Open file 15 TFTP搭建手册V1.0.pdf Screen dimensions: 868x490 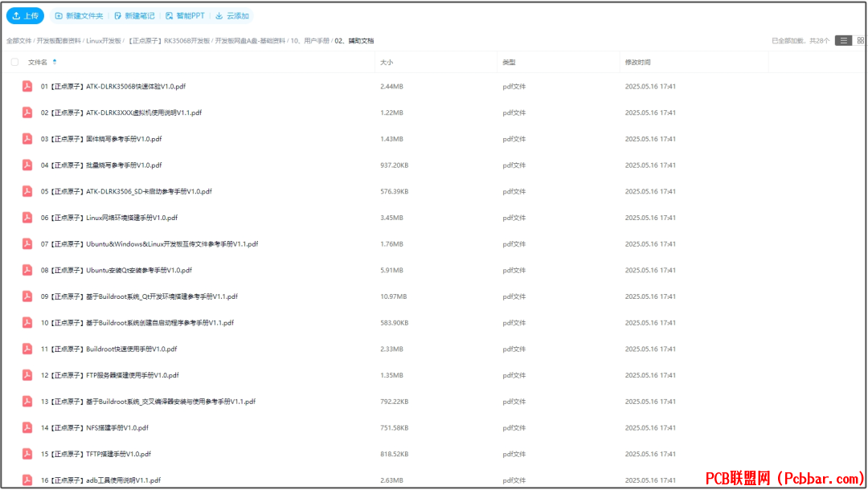click(x=96, y=455)
